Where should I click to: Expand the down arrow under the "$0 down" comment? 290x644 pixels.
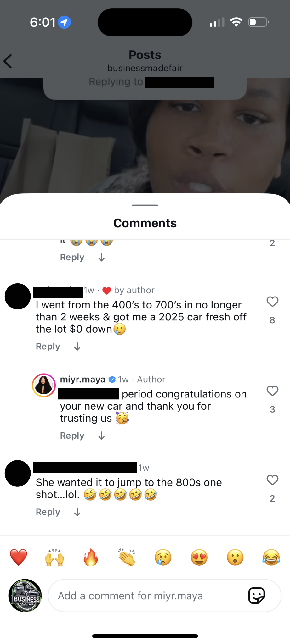77,347
